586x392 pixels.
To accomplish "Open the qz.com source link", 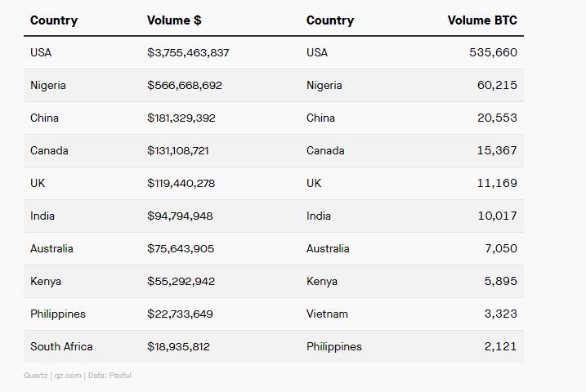I will 68,376.
